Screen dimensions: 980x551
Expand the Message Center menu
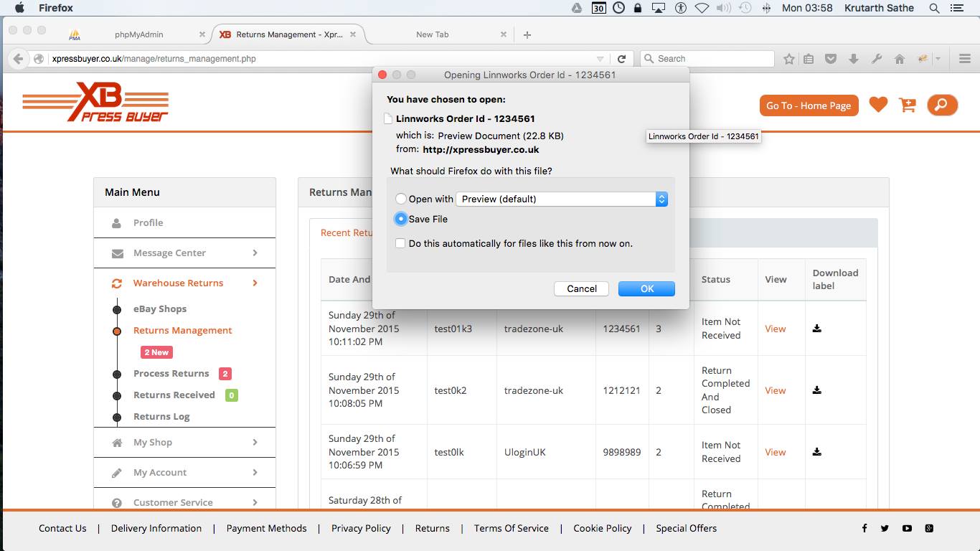click(184, 253)
